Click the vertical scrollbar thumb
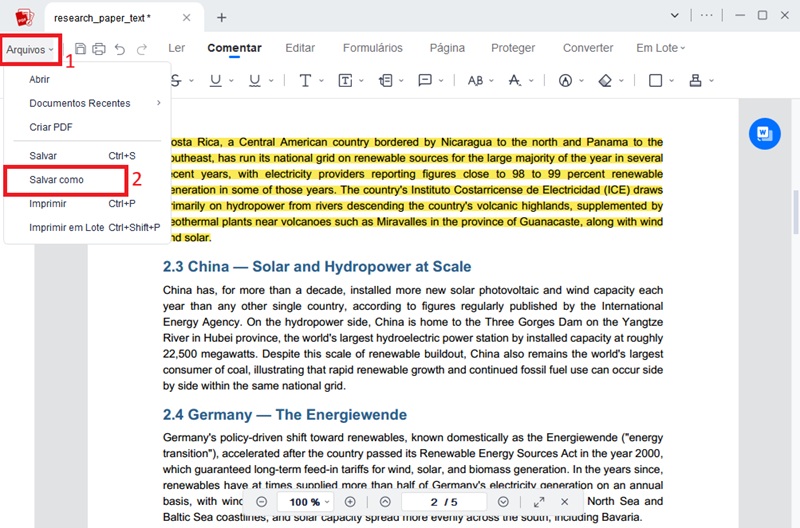The width and height of the screenshot is (800, 528). click(x=796, y=212)
